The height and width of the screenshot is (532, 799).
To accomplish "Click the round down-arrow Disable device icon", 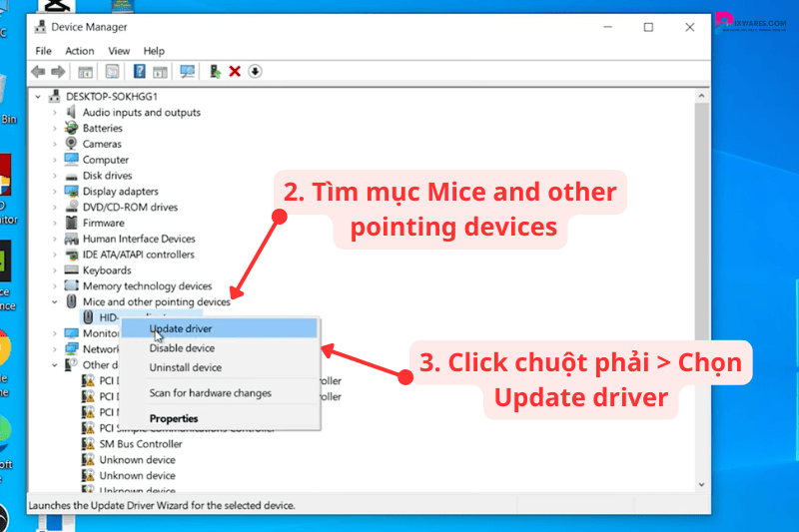I will [255, 71].
